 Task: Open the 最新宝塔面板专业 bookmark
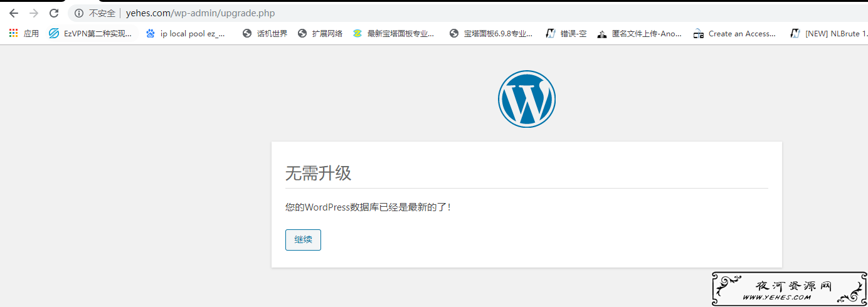click(394, 34)
